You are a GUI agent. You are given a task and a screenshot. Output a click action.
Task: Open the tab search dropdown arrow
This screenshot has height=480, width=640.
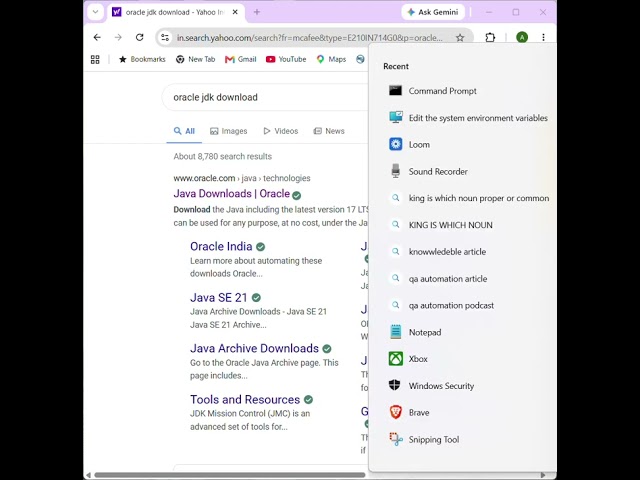tap(96, 12)
